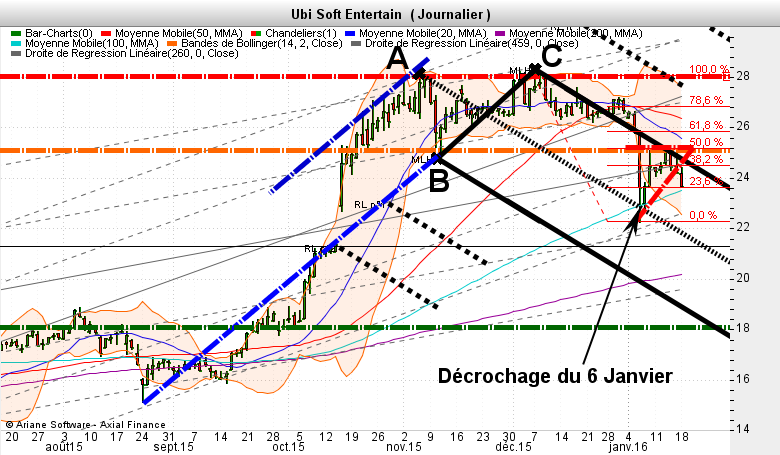Click the purple Moyenne Mobile(200, MMA) swatch
Screen dimensions: 780x455
(x=500, y=33)
